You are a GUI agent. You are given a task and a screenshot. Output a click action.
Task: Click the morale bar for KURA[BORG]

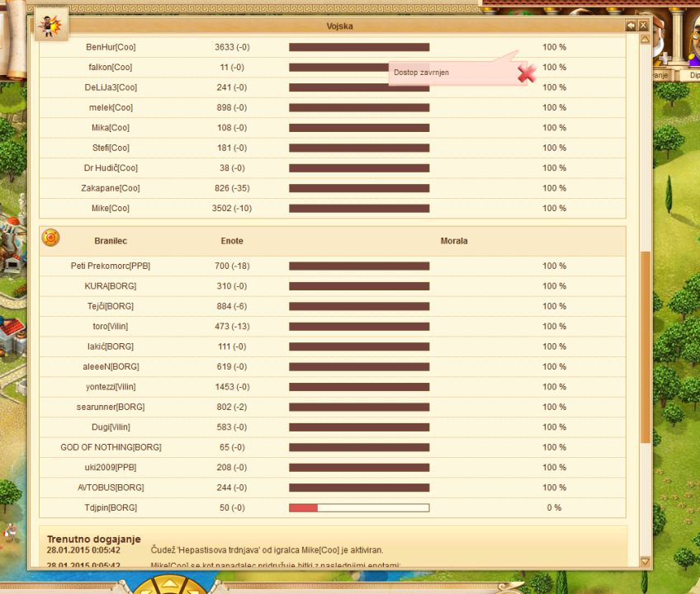(359, 286)
